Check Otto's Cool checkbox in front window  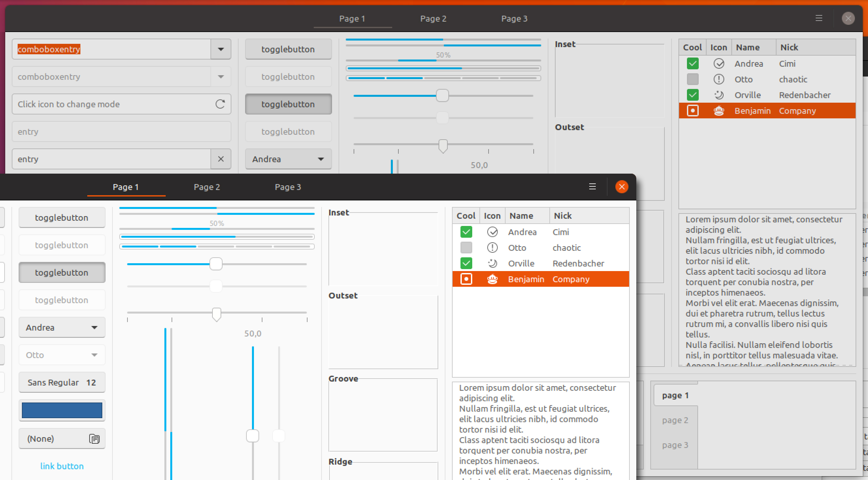[466, 248]
